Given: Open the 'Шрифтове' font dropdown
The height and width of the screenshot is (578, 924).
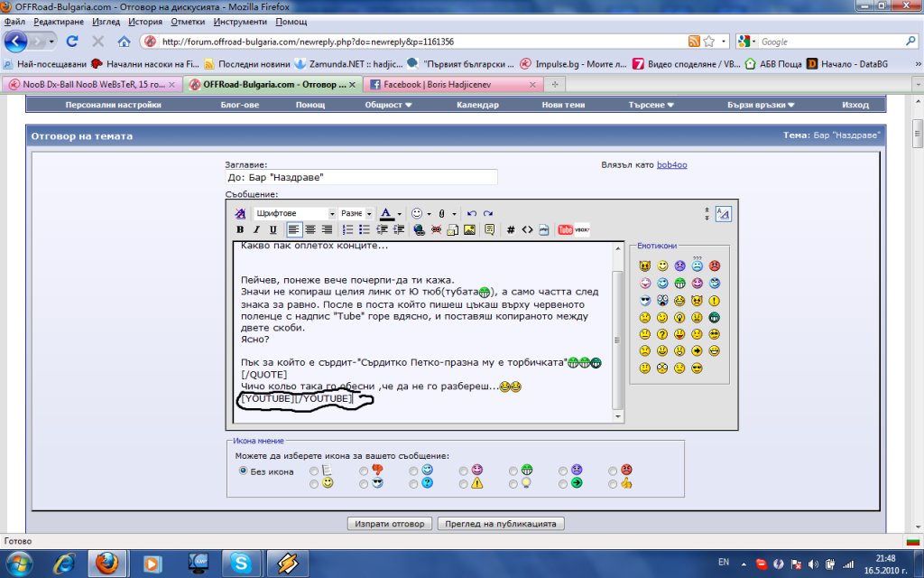Looking at the screenshot, I should [x=295, y=213].
